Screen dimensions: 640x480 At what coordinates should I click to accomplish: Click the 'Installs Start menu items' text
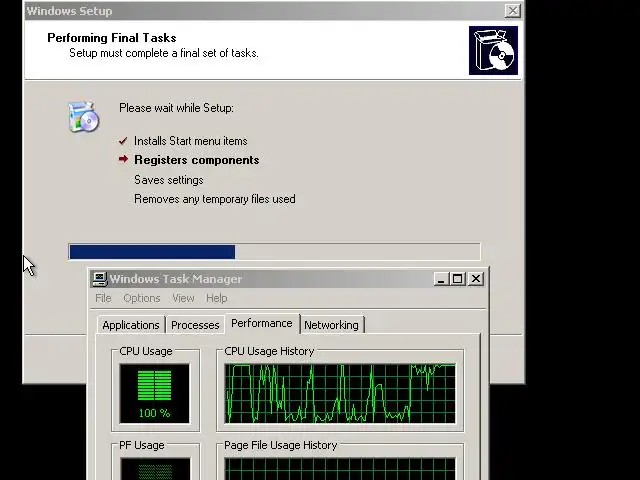(191, 141)
